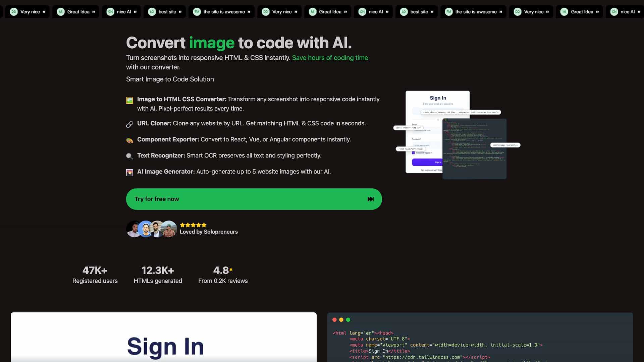Click the html lang="en" code line

363,333
